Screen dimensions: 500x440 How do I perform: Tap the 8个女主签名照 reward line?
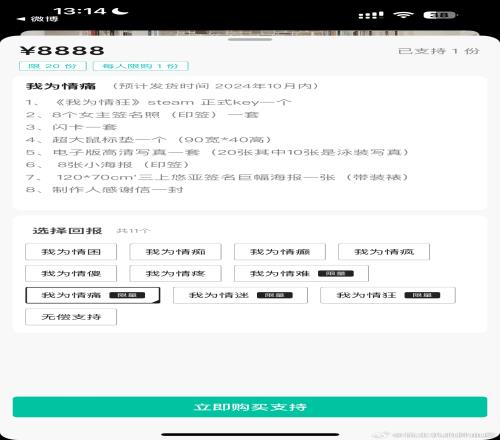(x=143, y=115)
